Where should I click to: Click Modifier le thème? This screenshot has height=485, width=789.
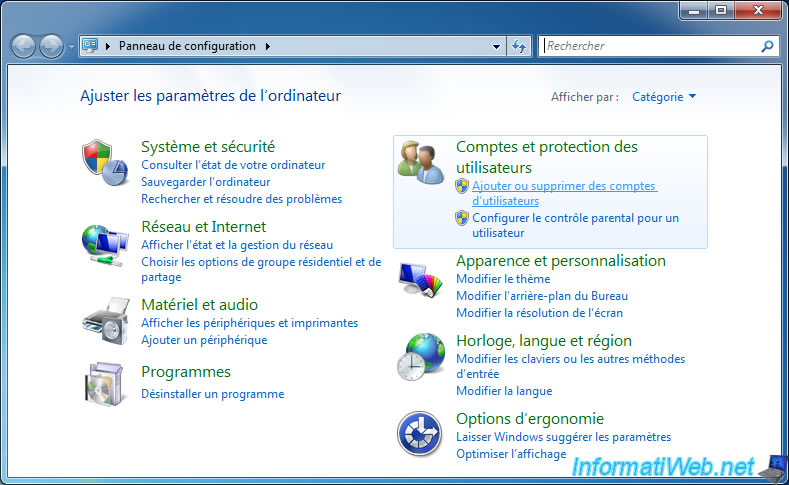(503, 279)
